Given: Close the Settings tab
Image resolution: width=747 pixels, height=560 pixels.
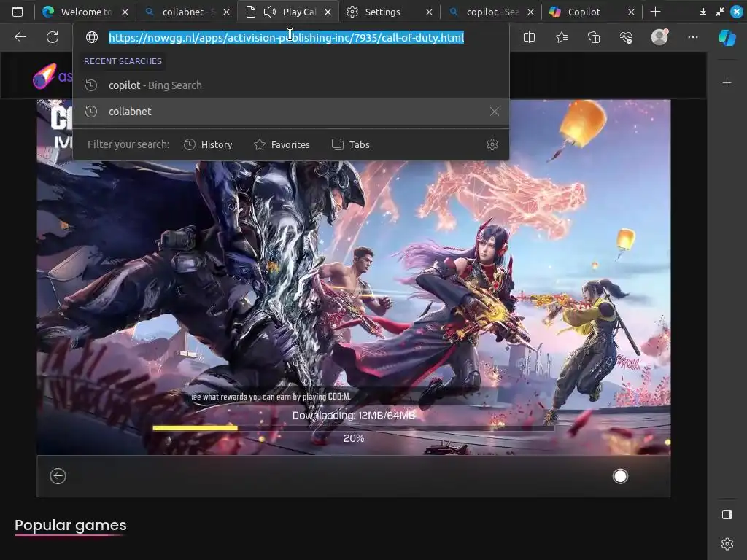Looking at the screenshot, I should pyautogui.click(x=429, y=12).
